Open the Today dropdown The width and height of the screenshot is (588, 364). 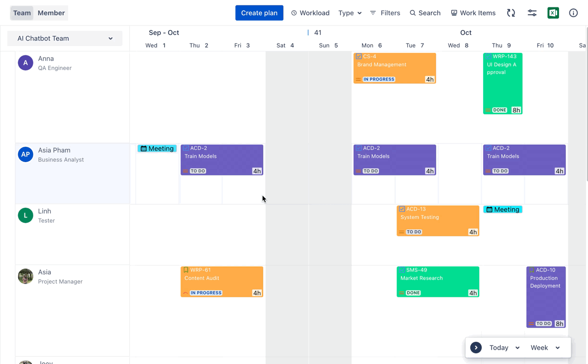click(x=504, y=348)
